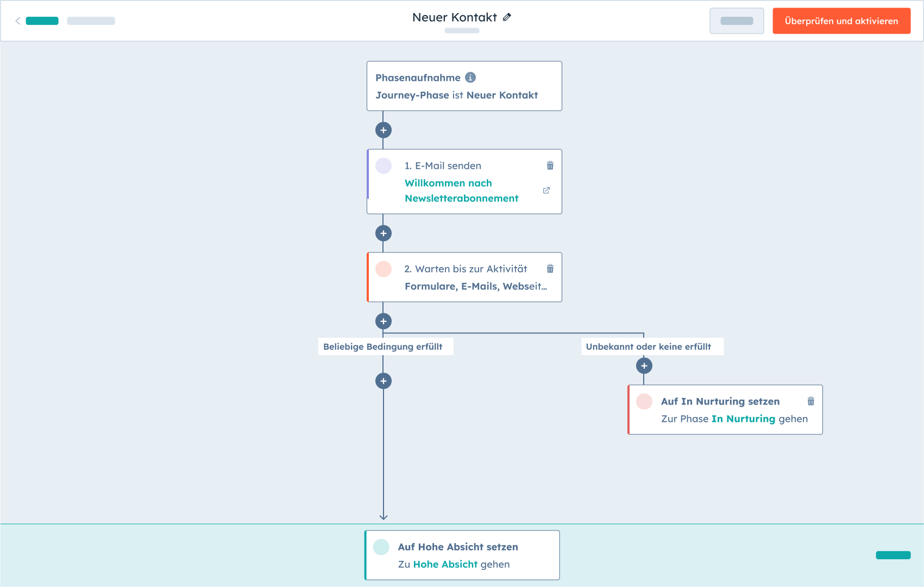Delete the Warten bis zur Aktivität step
The width and height of the screenshot is (924, 587).
550,269
